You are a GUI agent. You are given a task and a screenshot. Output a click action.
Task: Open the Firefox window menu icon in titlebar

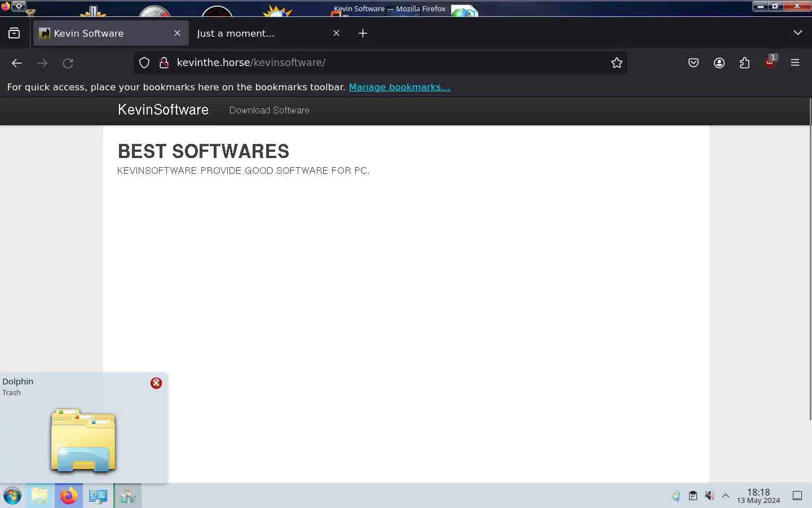click(6, 6)
